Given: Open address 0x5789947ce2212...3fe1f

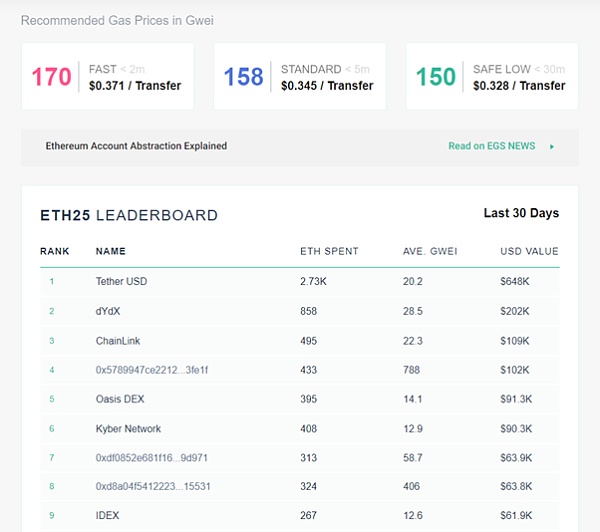Looking at the screenshot, I should (152, 370).
